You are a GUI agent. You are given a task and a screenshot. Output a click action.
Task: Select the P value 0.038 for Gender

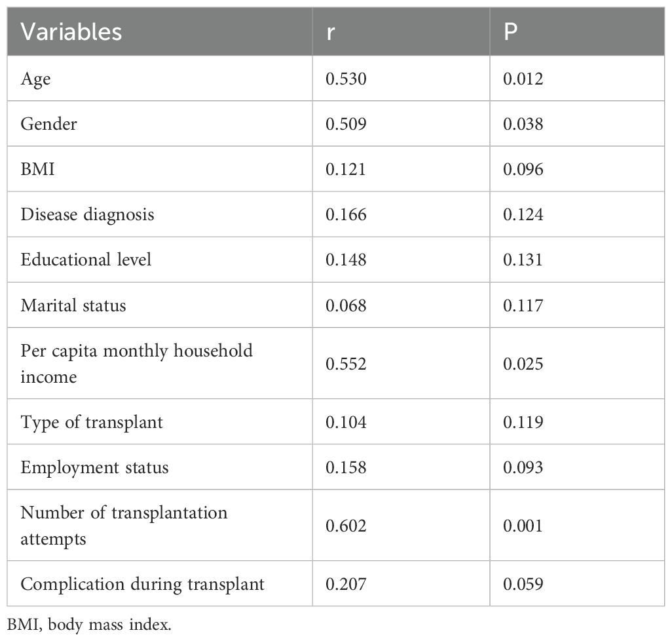(523, 124)
